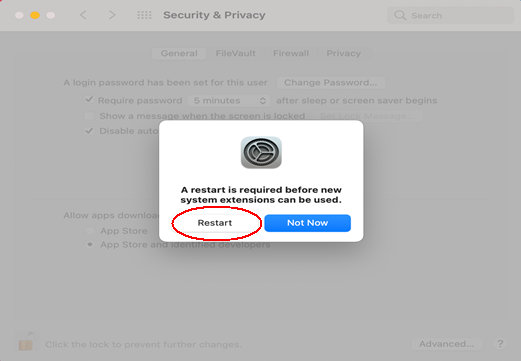Open the 5 minutes password delay dropdown
This screenshot has height=361, width=521.
tap(229, 100)
